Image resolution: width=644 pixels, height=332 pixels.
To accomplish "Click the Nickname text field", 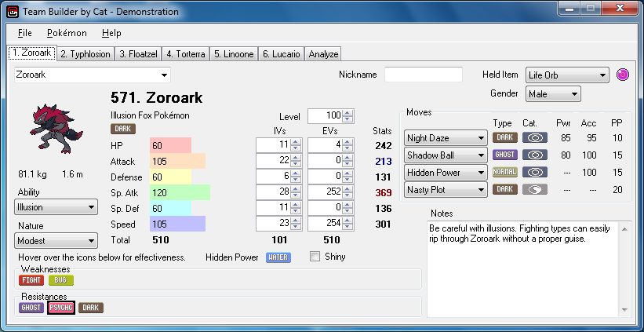I will (x=423, y=75).
